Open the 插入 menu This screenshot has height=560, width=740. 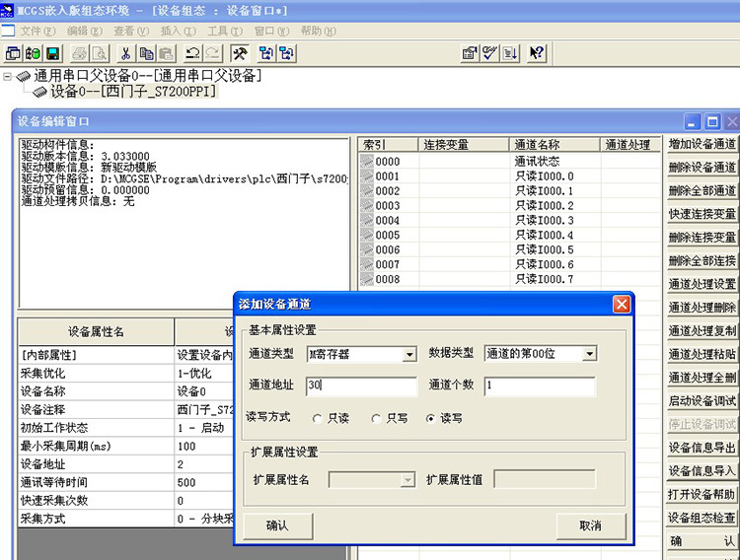pos(178,32)
